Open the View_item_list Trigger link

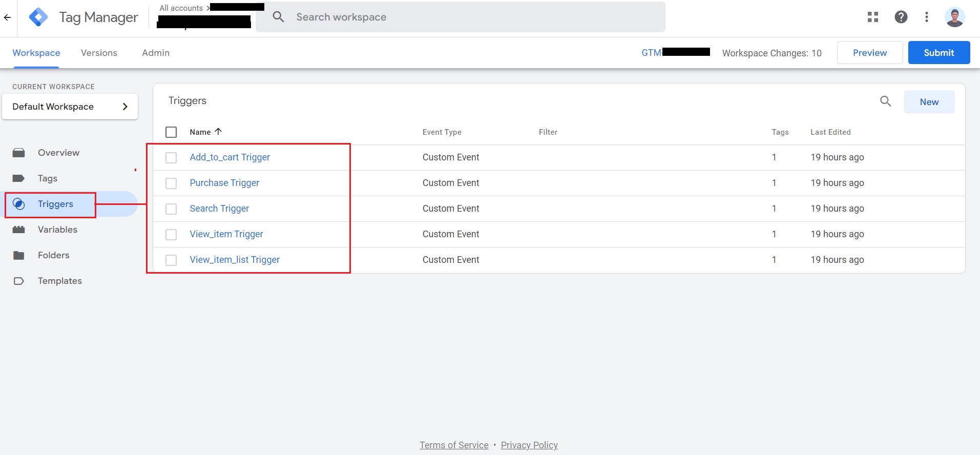coord(235,260)
